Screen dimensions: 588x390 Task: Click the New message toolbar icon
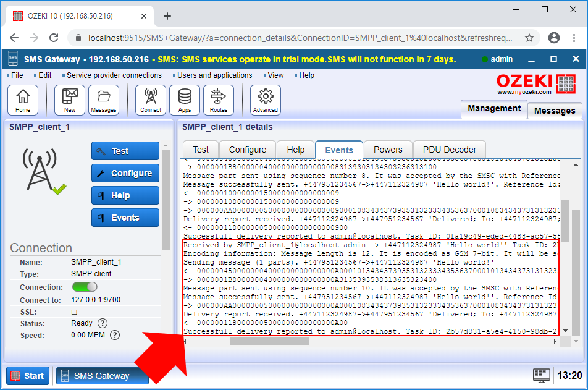click(70, 100)
